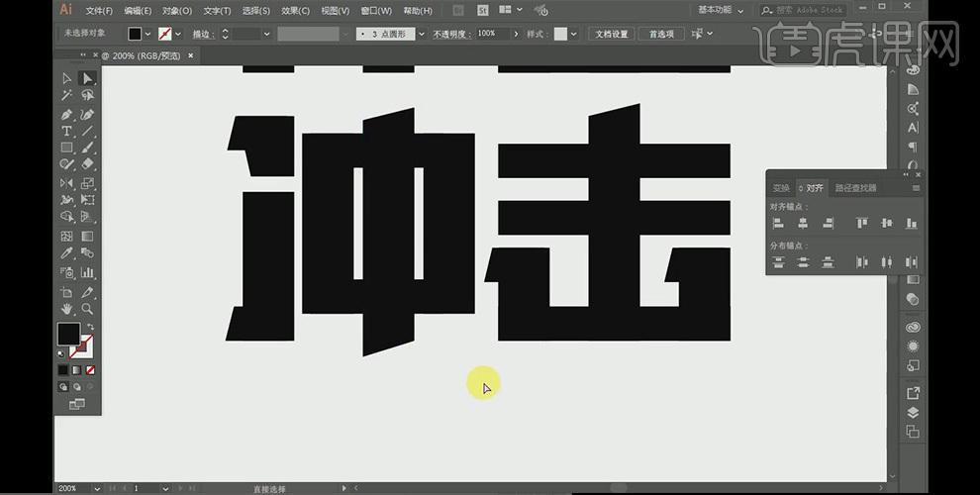Set paint mode to Gradient
The width and height of the screenshot is (980, 495).
[x=77, y=370]
